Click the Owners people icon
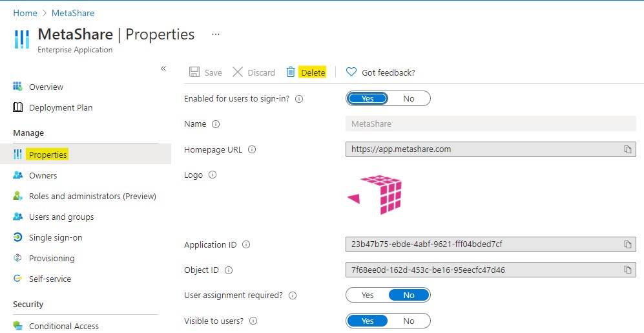The height and width of the screenshot is (333, 644). pos(17,175)
